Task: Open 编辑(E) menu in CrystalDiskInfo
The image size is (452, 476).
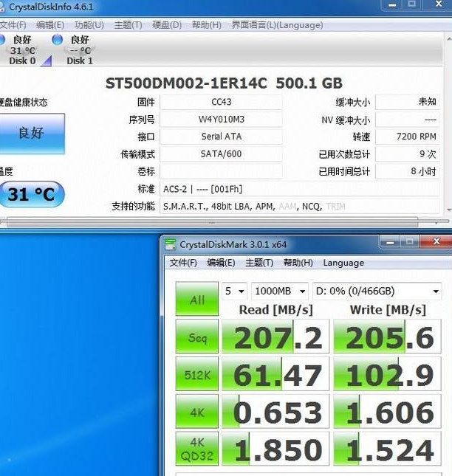Action: [50, 25]
